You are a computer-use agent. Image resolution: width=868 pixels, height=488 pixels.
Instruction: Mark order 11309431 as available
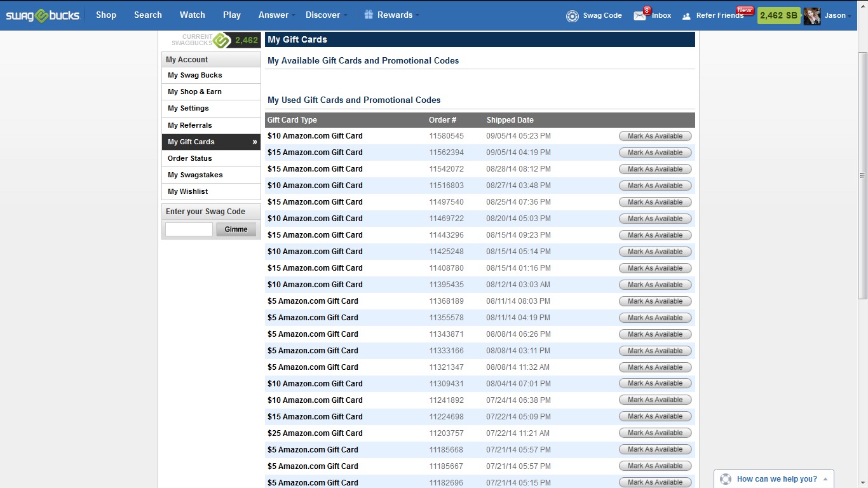655,383
